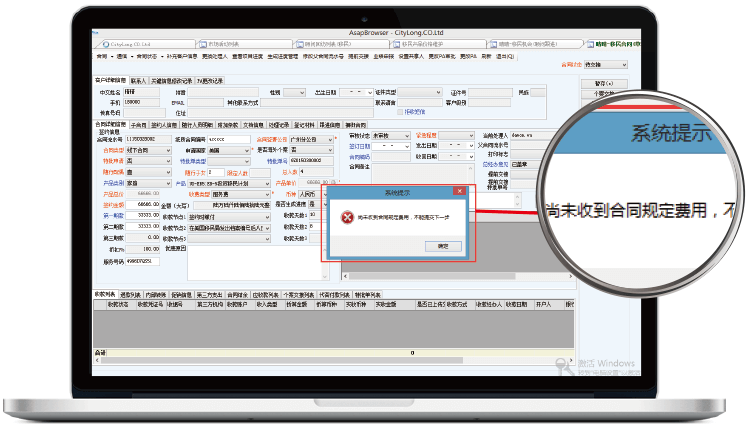750x425 pixels.
Task: Click the 第一期款 amount field
Action: tap(143, 216)
